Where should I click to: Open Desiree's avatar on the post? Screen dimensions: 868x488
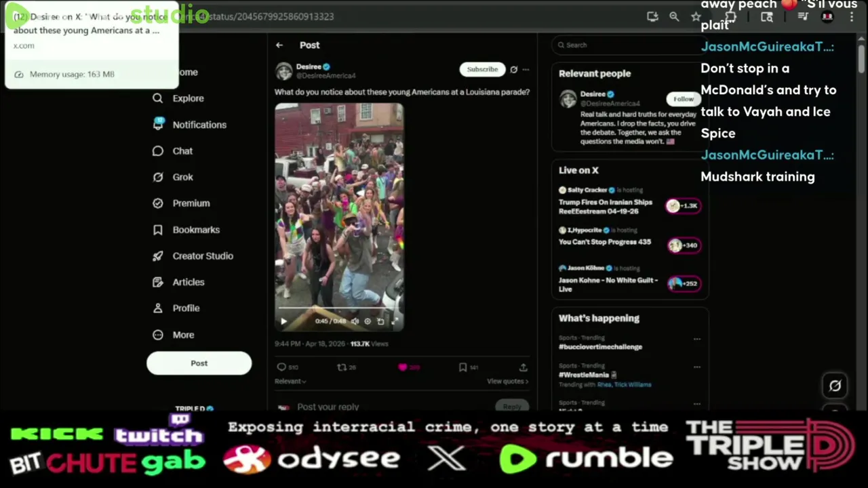click(283, 70)
